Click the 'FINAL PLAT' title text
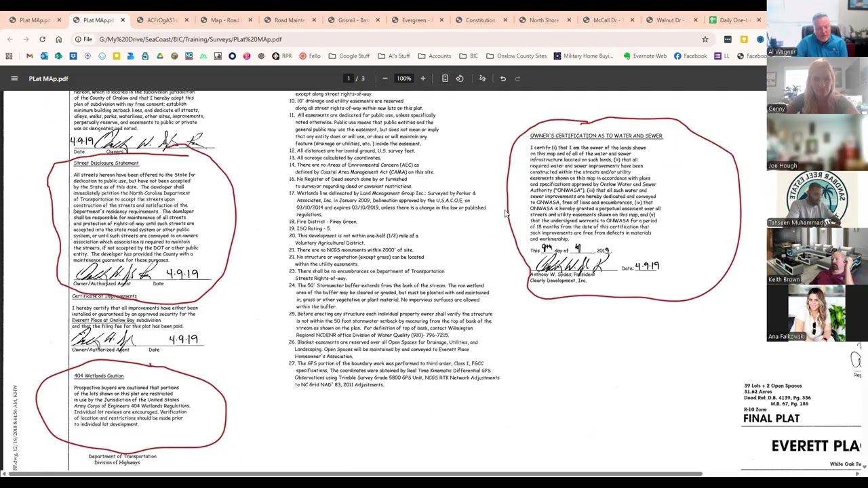868x488 pixels. tap(771, 419)
